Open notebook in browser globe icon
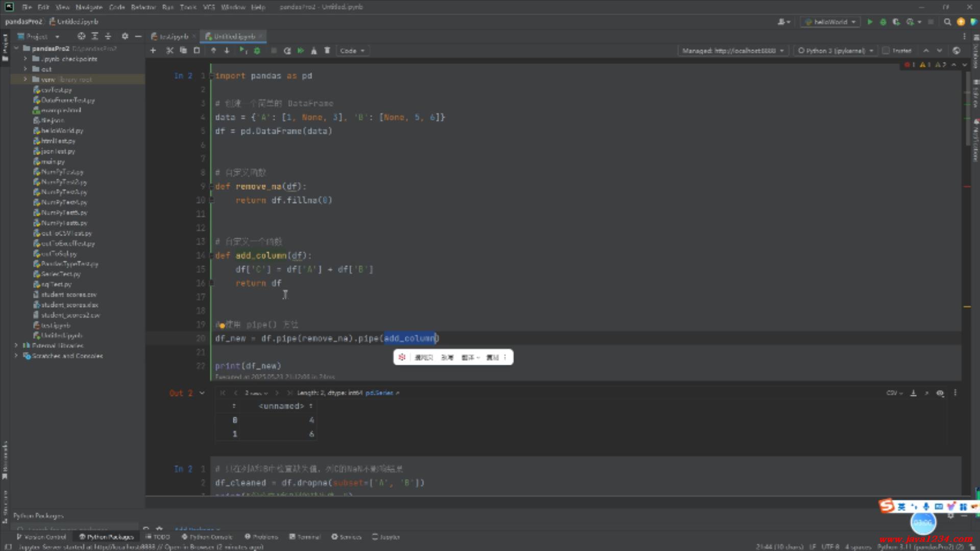The height and width of the screenshot is (551, 980). (x=957, y=51)
